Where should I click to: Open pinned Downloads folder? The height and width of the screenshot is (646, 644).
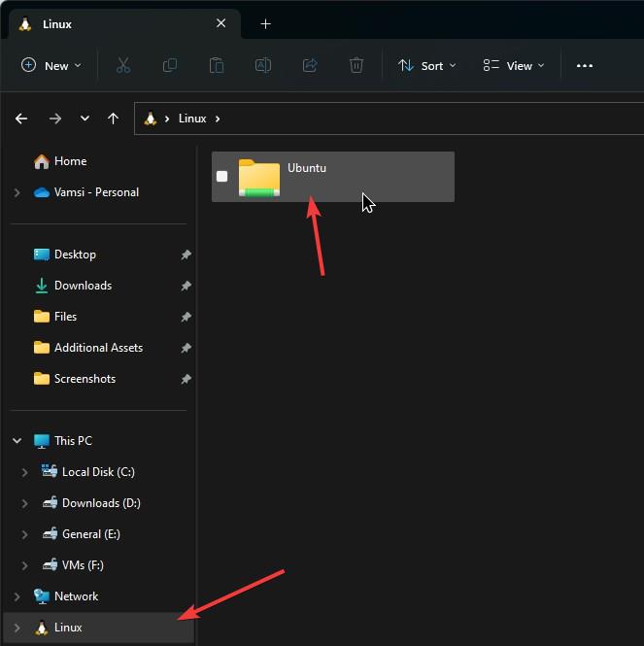click(x=83, y=286)
